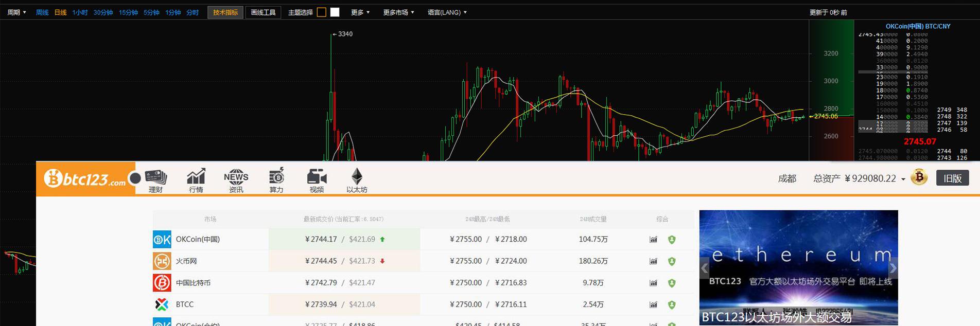This screenshot has width=980, height=326.
Task: Click the btc123.com logo
Action: [85, 178]
